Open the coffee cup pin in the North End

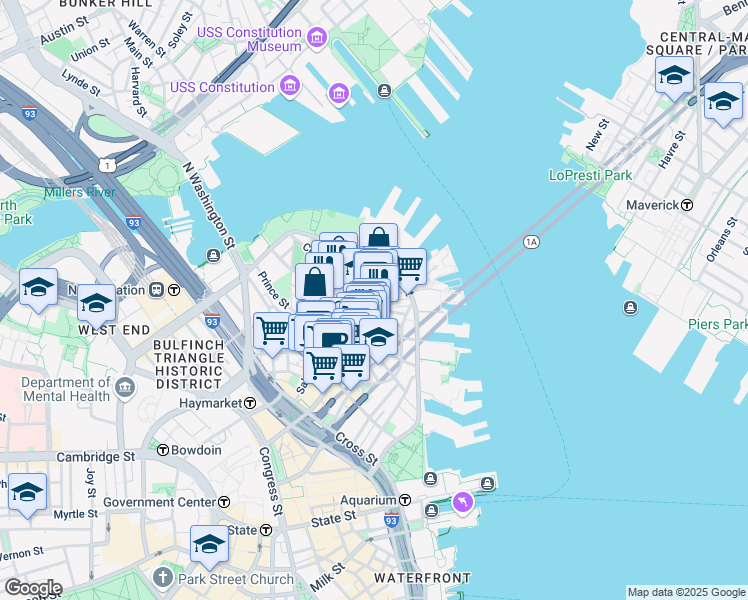click(334, 337)
